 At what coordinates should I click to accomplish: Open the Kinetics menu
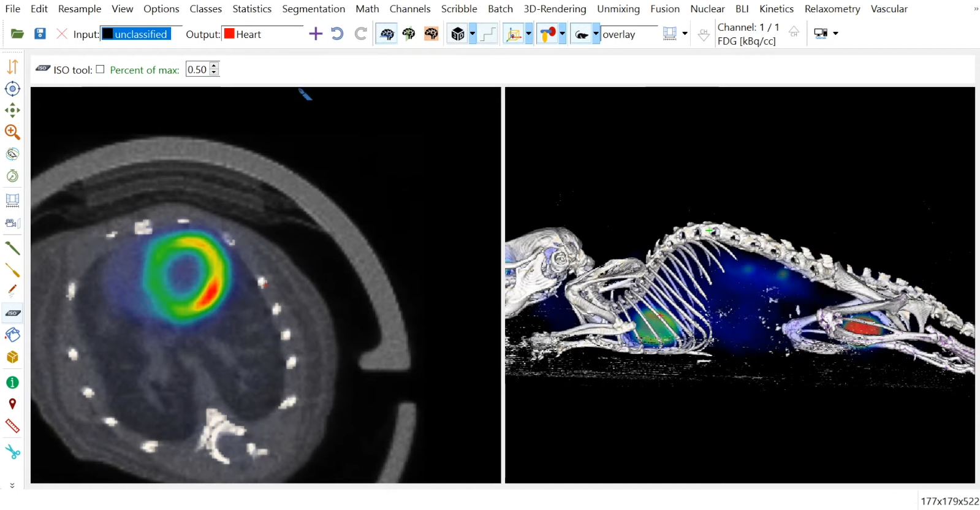777,9
